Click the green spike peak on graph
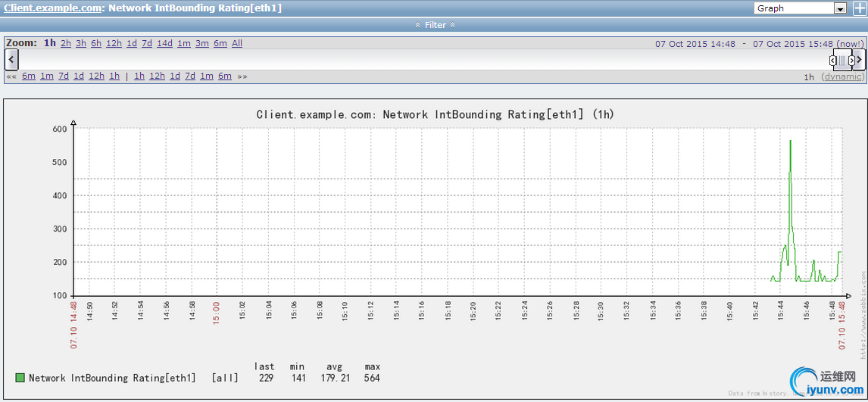 click(790, 141)
